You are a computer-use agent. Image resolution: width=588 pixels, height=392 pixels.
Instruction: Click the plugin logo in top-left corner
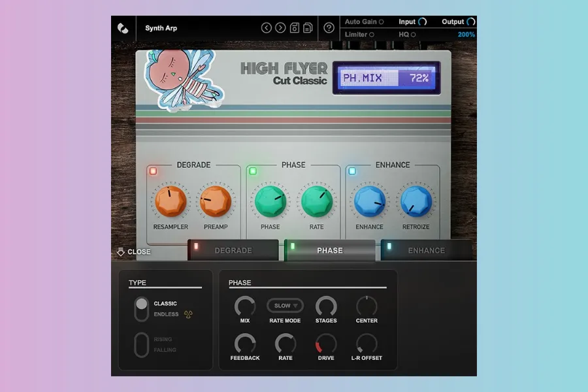tap(122, 28)
